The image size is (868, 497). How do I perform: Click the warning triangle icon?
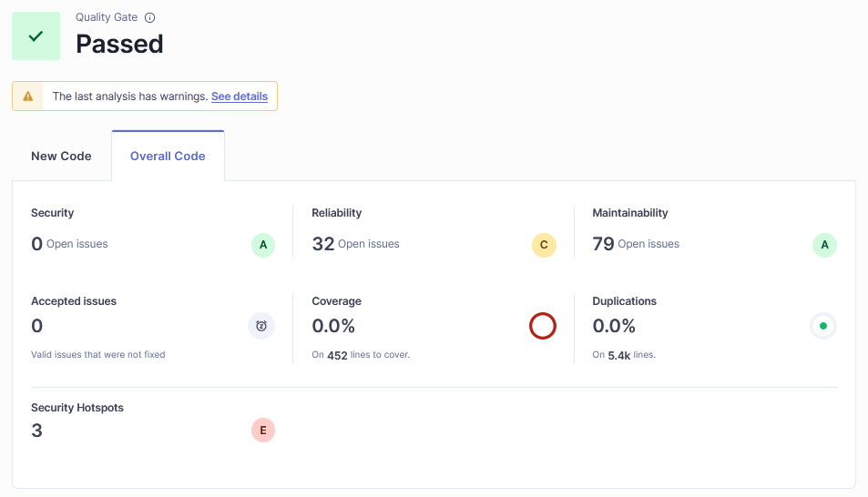(x=28, y=96)
